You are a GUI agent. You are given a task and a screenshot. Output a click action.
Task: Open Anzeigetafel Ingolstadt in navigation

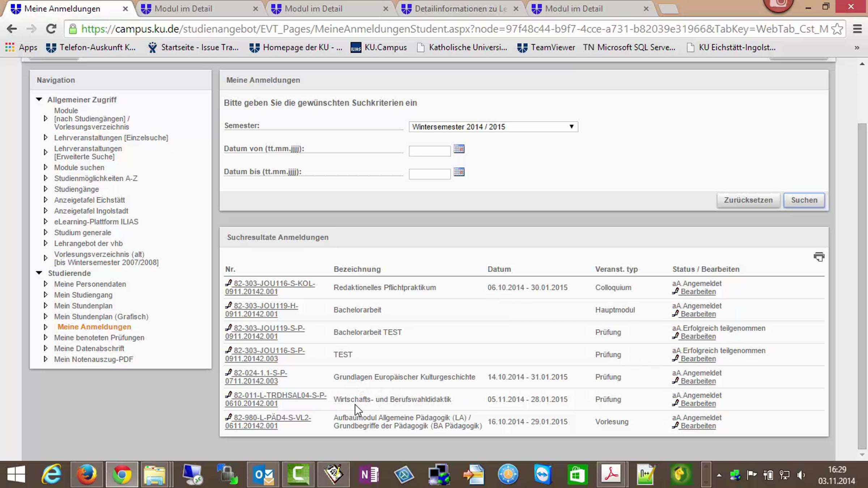91,211
